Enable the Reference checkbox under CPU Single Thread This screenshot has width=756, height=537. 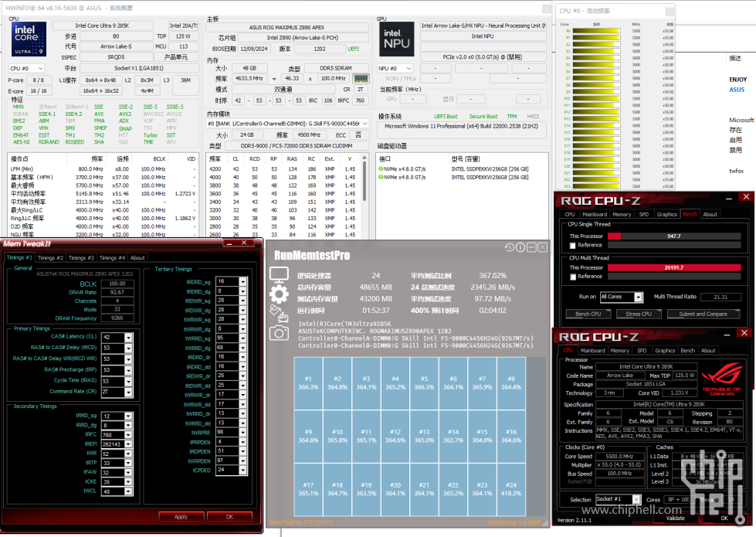click(x=573, y=246)
